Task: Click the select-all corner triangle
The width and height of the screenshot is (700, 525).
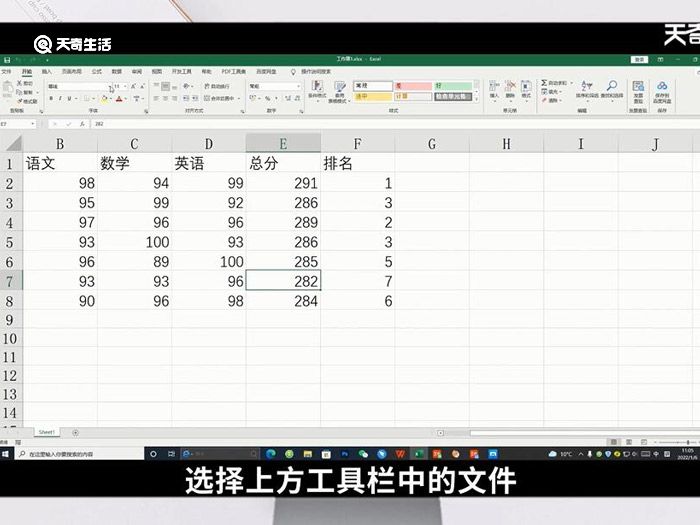Action: point(12,144)
